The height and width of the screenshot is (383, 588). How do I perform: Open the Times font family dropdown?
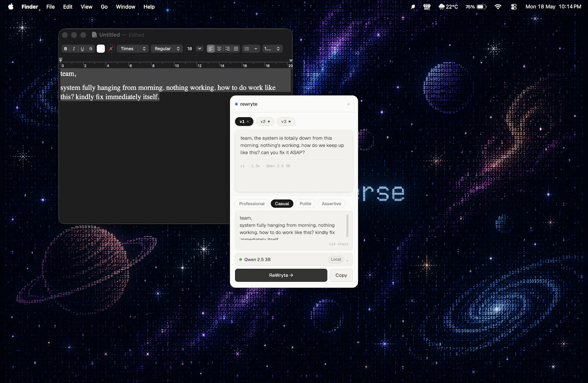(x=133, y=49)
